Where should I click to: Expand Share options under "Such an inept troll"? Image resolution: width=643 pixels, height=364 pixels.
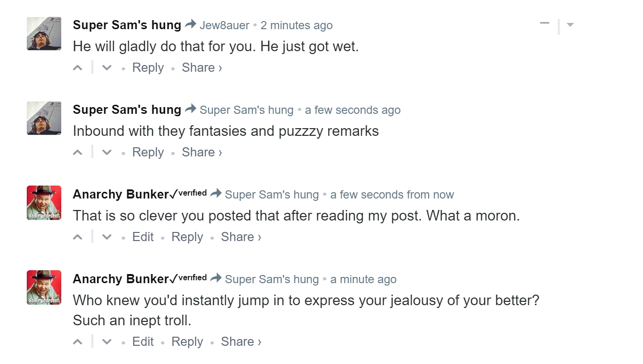pyautogui.click(x=241, y=342)
